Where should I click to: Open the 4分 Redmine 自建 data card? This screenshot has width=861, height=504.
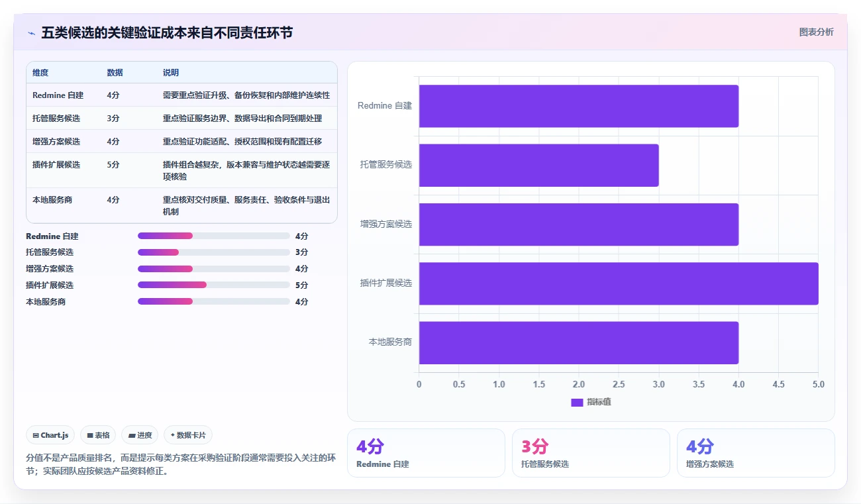(426, 452)
